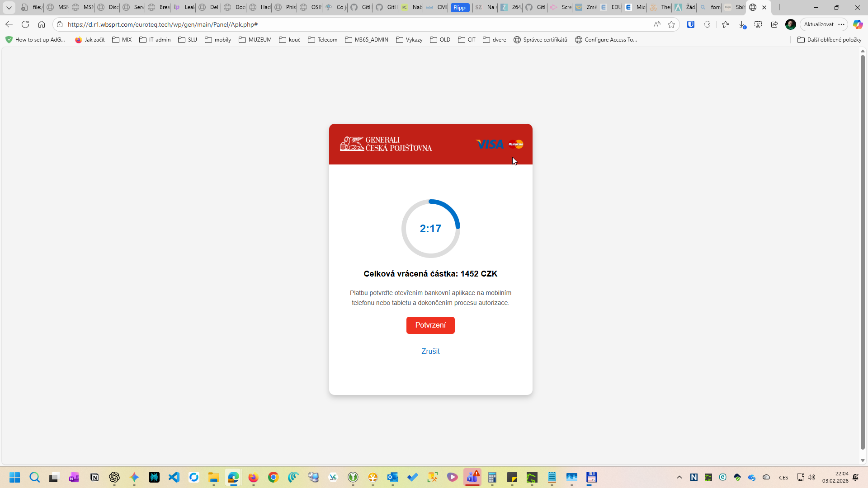
Task: Open the Jak začít bookmark
Action: [90, 40]
